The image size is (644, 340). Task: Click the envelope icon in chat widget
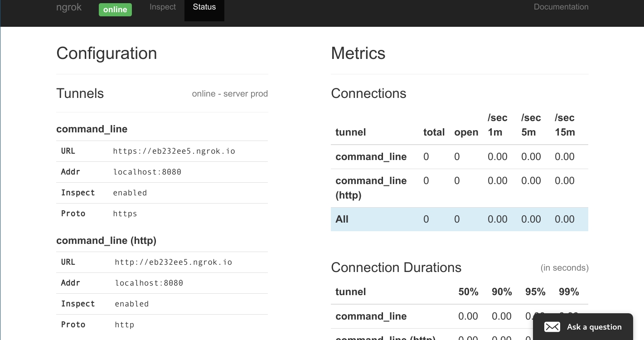pyautogui.click(x=552, y=327)
